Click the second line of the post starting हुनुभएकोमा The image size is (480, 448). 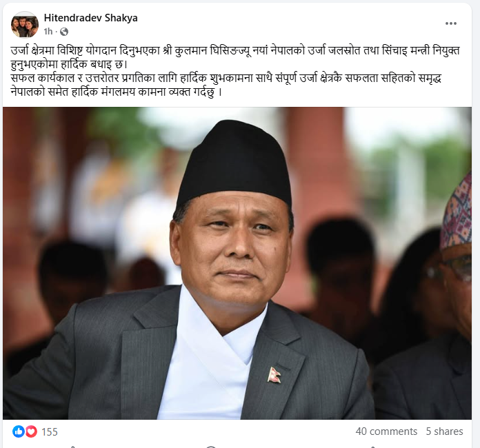[x=68, y=65]
